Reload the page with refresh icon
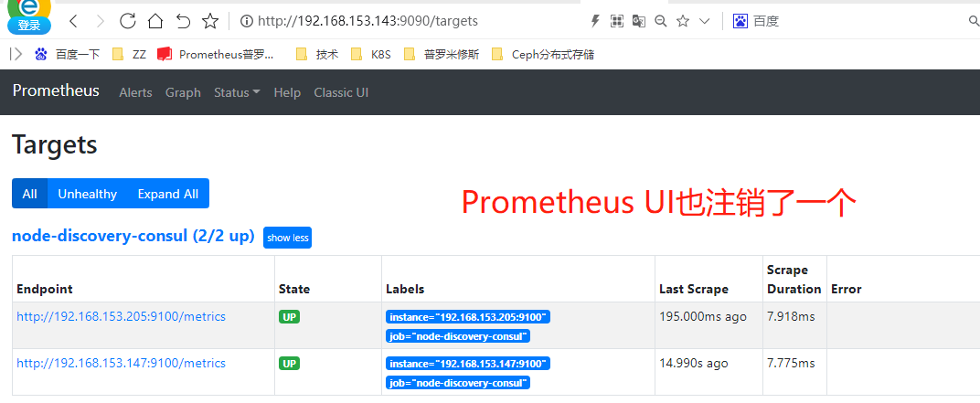 click(x=127, y=21)
